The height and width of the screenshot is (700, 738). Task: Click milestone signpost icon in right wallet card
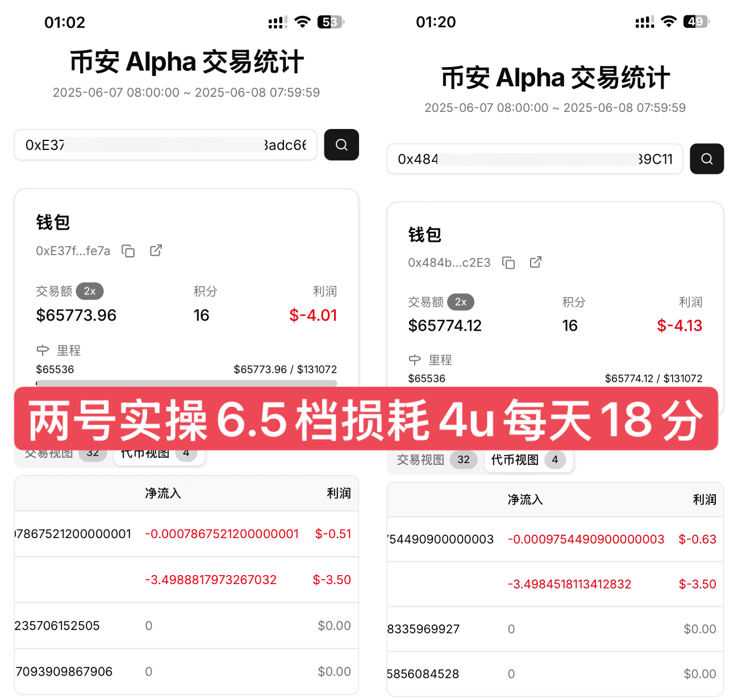[415, 360]
